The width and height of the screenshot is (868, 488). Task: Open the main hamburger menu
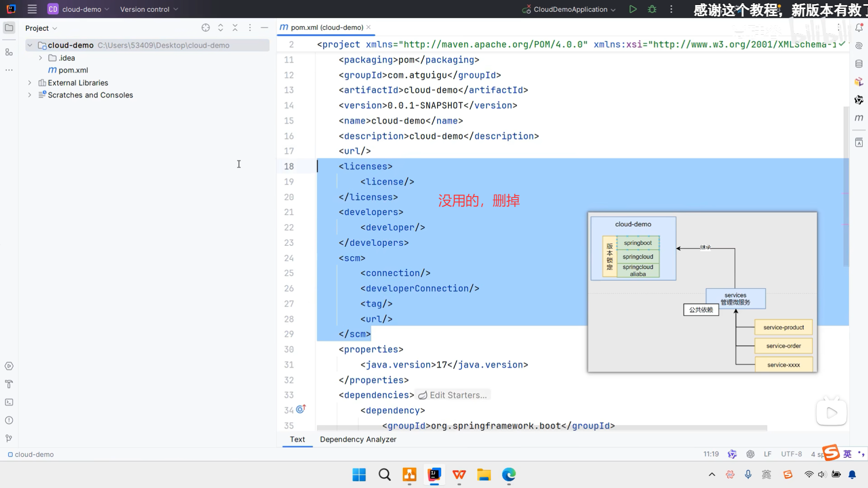(x=32, y=9)
